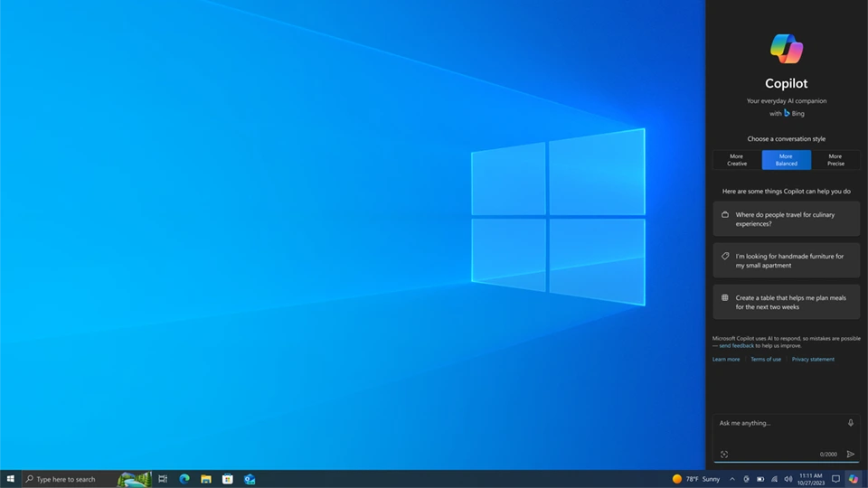
Task: Click the Ask me anything input box
Action: click(x=786, y=438)
